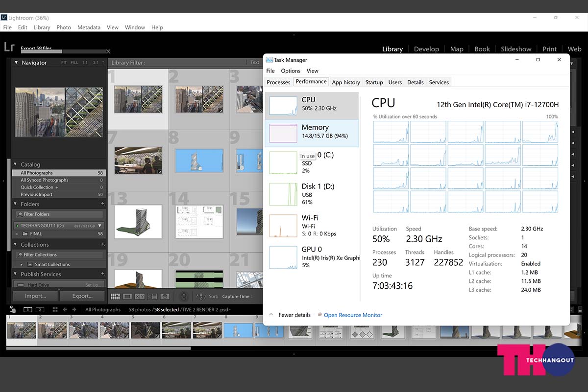Select the Wi-Fi performance item
This screenshot has width=588, height=392.
312,225
